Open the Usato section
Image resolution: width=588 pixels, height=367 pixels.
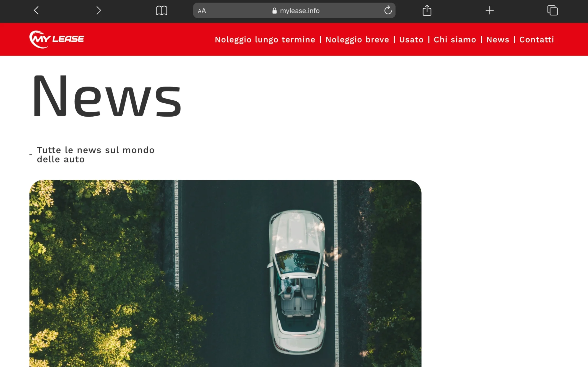pos(411,40)
